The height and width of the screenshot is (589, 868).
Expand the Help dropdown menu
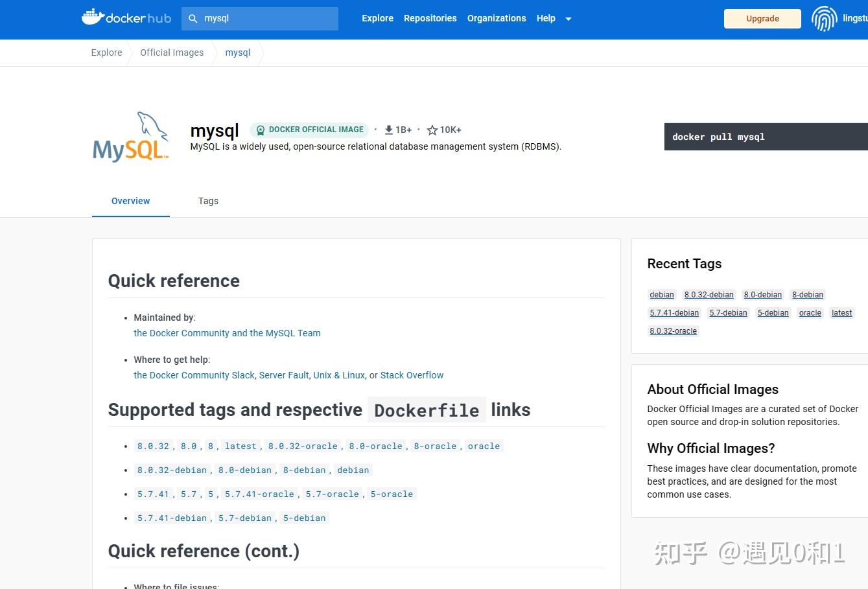(554, 18)
